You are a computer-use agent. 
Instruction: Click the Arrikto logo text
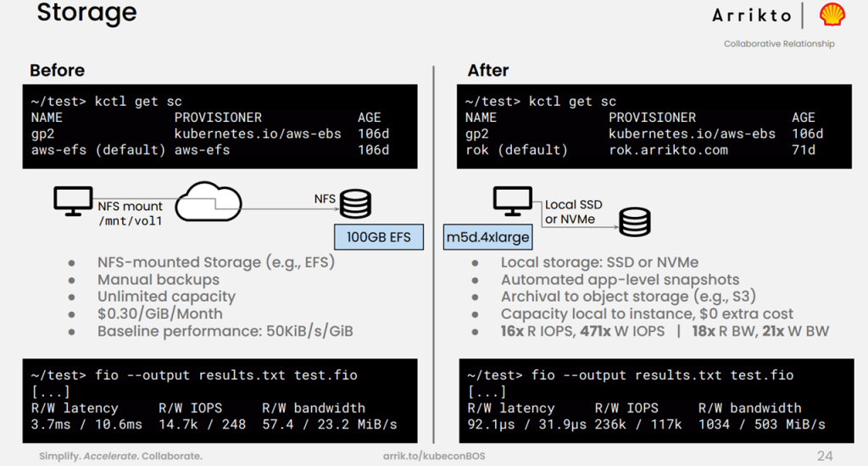(752, 15)
